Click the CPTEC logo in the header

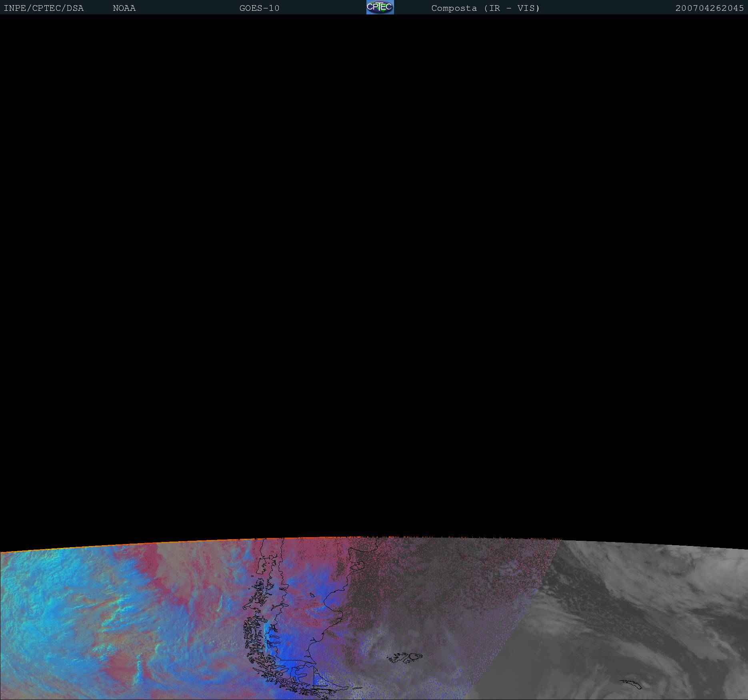[x=380, y=7]
